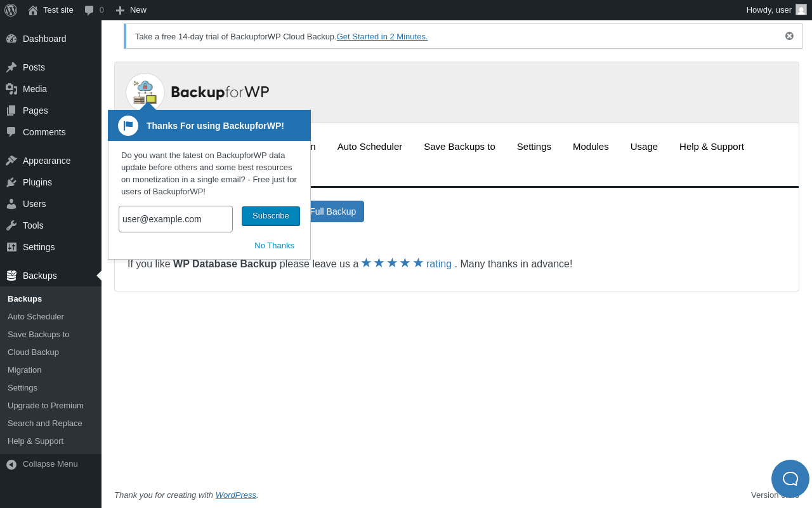Viewport: 812px width, 508px height.
Task: Open Search and Replace in sidebar
Action: (45, 424)
